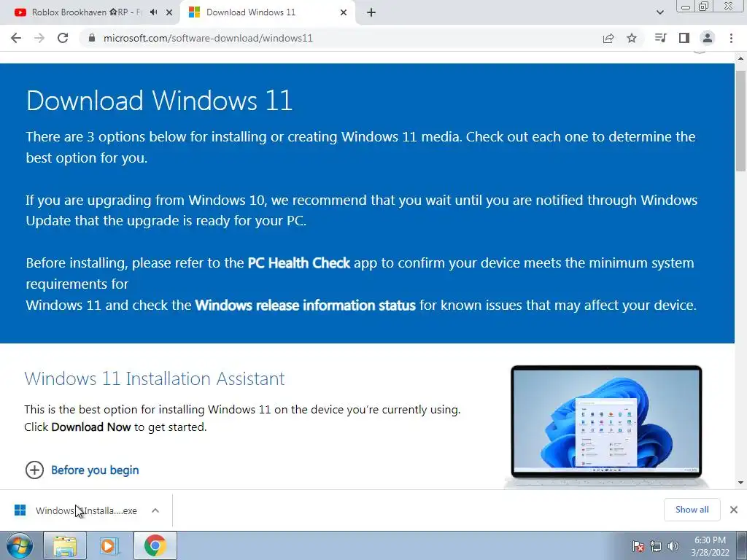Close the downloads bar

coord(734,510)
